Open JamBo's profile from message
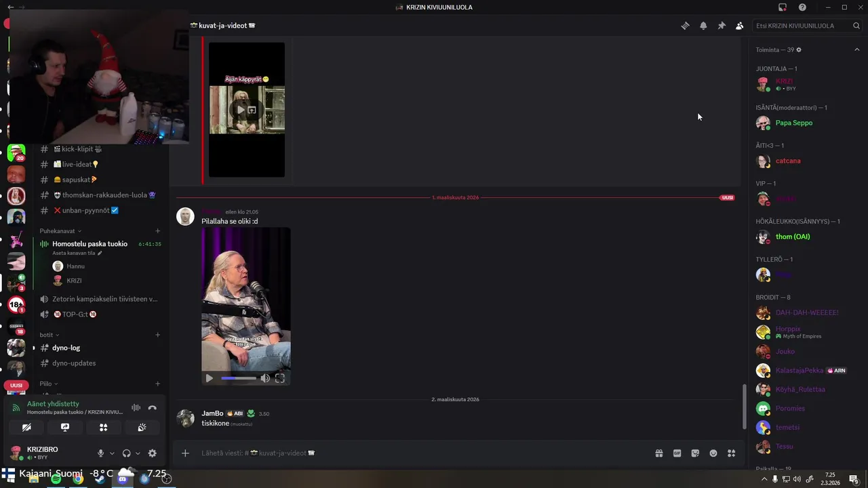This screenshot has width=868, height=488. point(212,413)
